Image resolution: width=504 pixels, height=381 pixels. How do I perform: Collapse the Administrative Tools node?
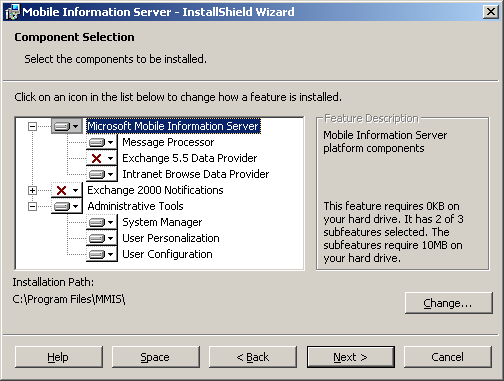pos(32,206)
